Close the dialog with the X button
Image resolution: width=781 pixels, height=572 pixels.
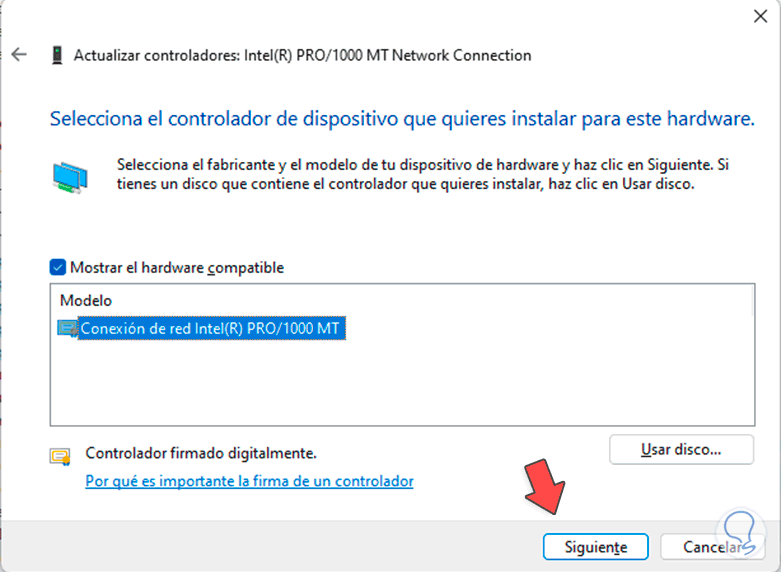pos(760,16)
